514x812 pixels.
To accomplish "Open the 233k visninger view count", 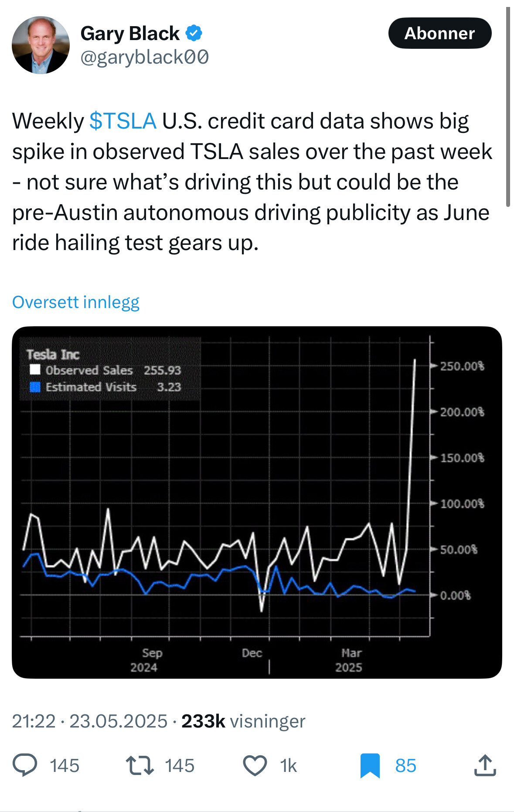I will [x=243, y=721].
